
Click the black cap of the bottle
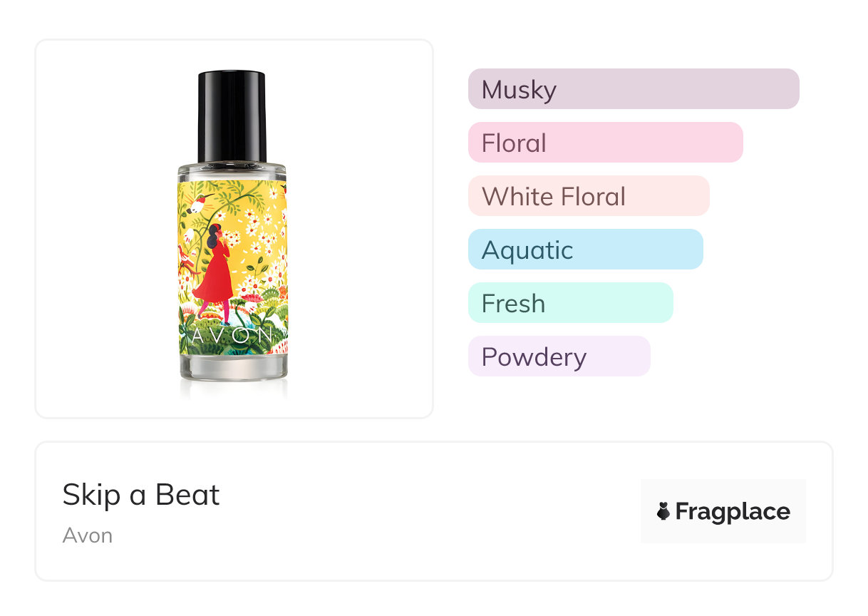232,117
